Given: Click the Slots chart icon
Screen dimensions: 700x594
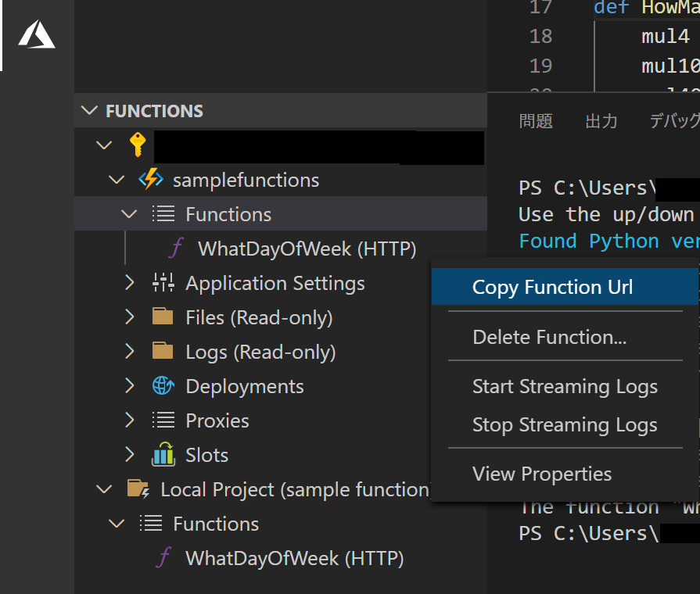Looking at the screenshot, I should click(163, 455).
